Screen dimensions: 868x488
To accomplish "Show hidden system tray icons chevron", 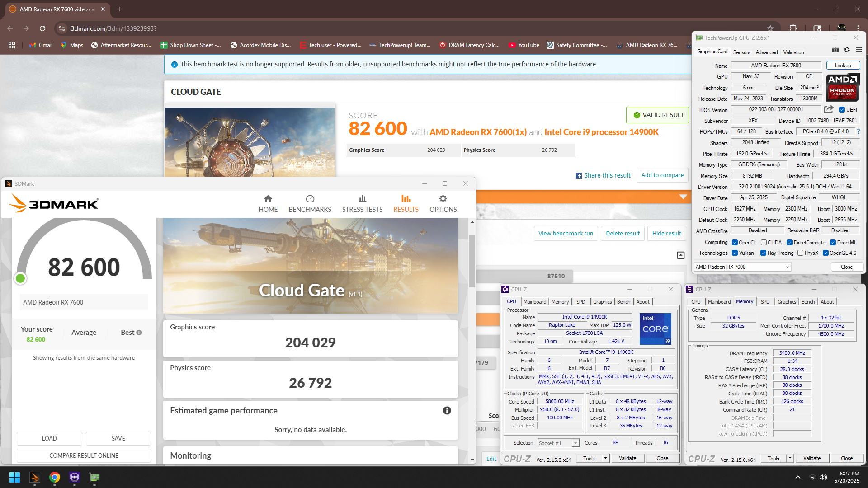I will [x=798, y=477].
